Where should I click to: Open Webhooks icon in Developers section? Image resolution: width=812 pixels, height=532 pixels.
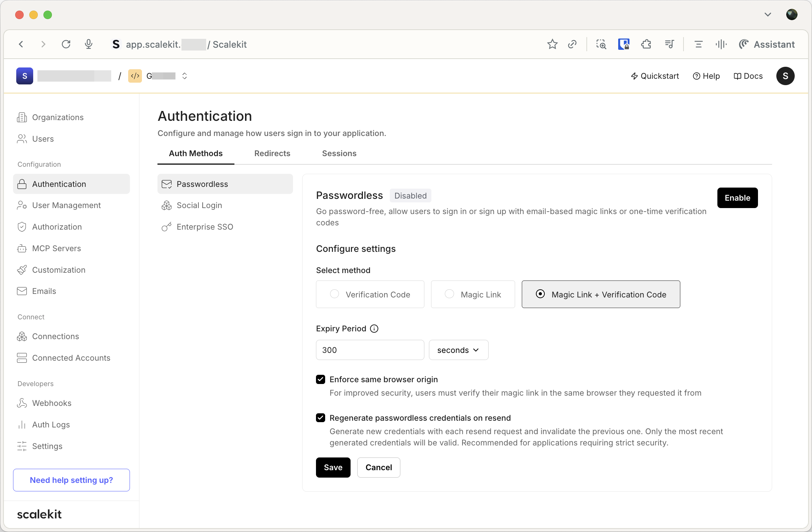tap(22, 403)
